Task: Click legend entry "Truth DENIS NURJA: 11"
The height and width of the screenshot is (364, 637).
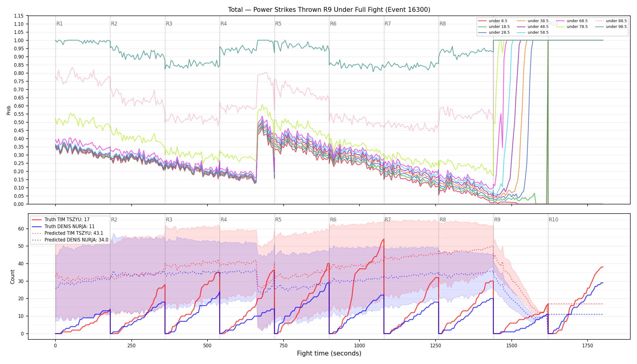Action: coord(63,226)
